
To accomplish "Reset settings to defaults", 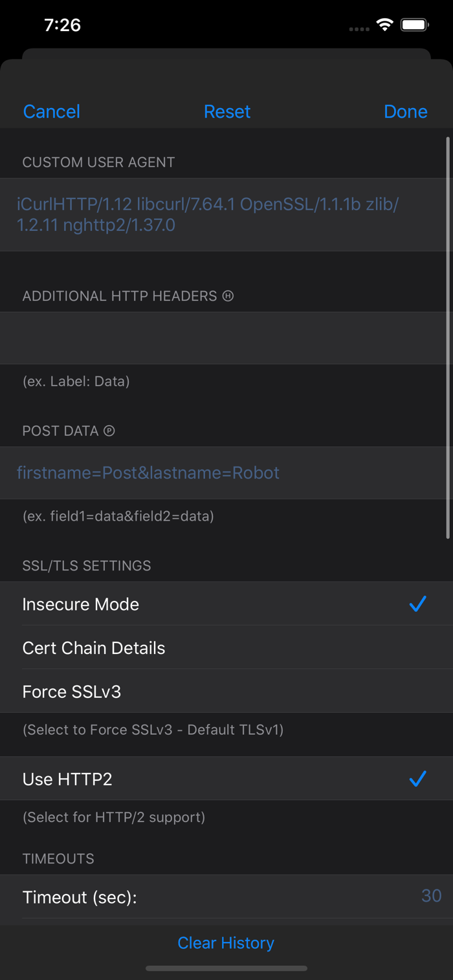I will (227, 111).
